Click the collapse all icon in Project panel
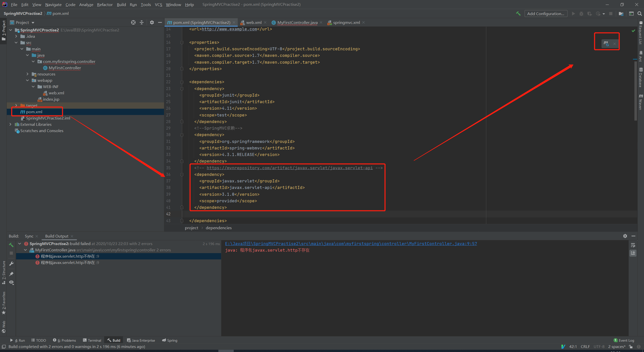 (x=142, y=22)
